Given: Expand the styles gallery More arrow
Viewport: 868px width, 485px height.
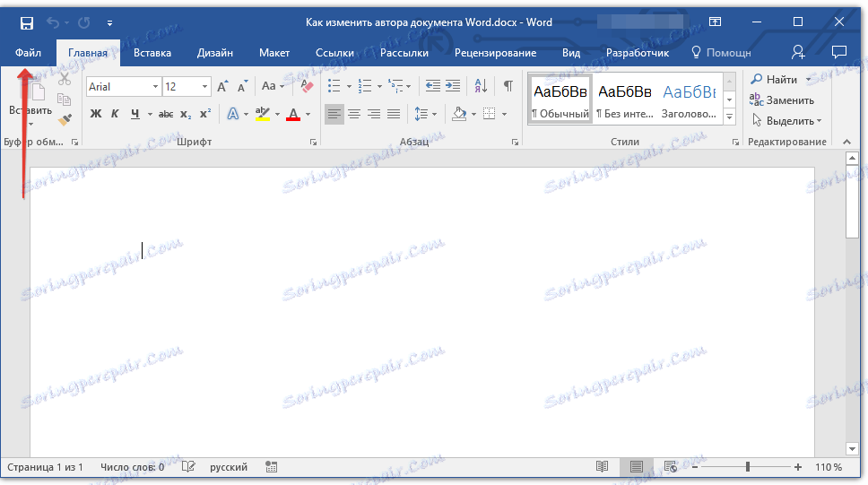Looking at the screenshot, I should [x=730, y=117].
